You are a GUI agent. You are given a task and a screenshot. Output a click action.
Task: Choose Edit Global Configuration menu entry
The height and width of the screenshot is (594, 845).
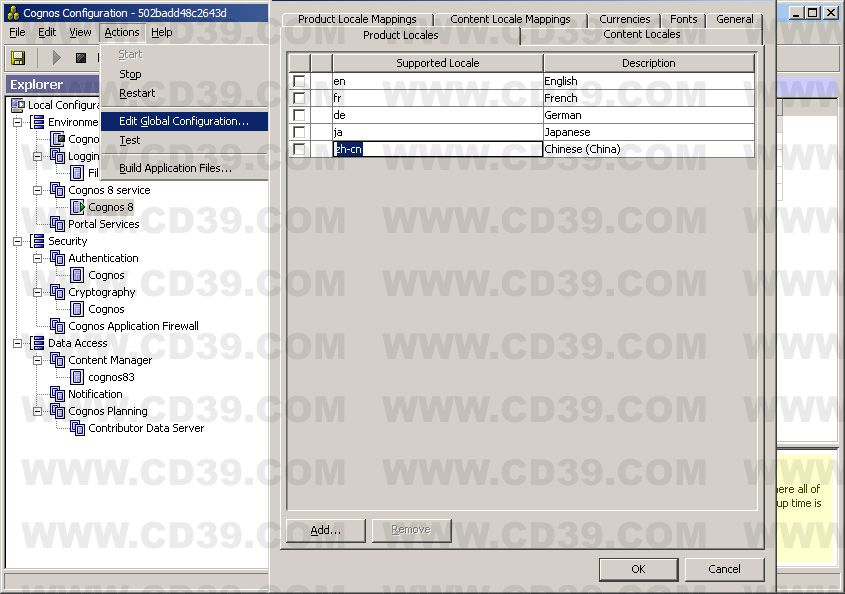[184, 121]
